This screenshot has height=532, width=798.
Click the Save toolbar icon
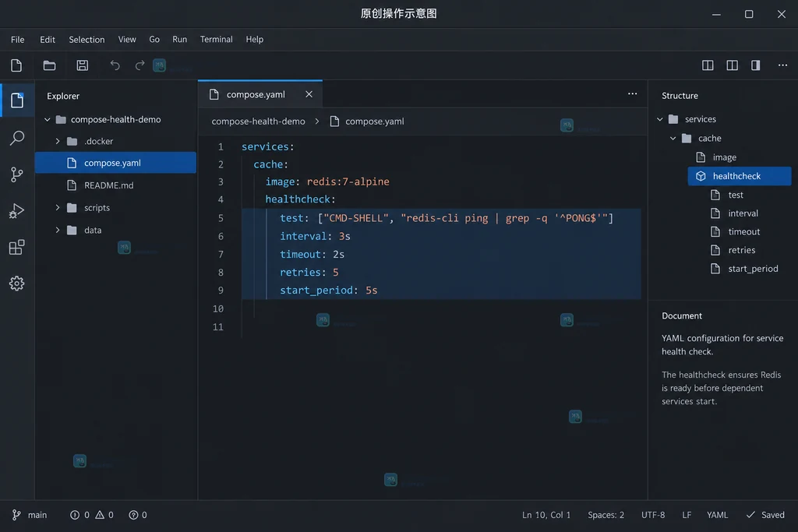click(82, 65)
